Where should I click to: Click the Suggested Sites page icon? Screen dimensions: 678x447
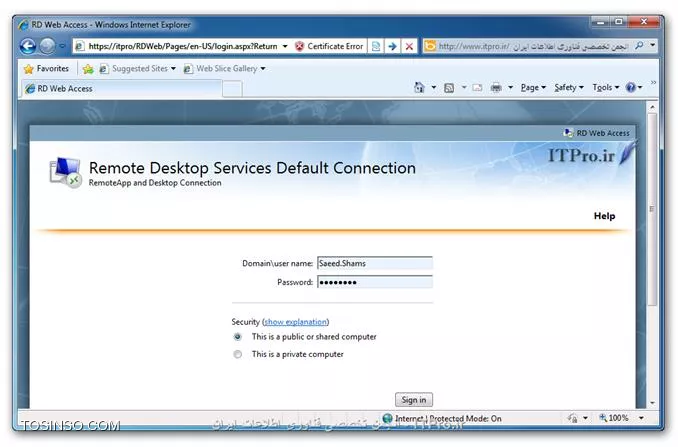pyautogui.click(x=104, y=69)
